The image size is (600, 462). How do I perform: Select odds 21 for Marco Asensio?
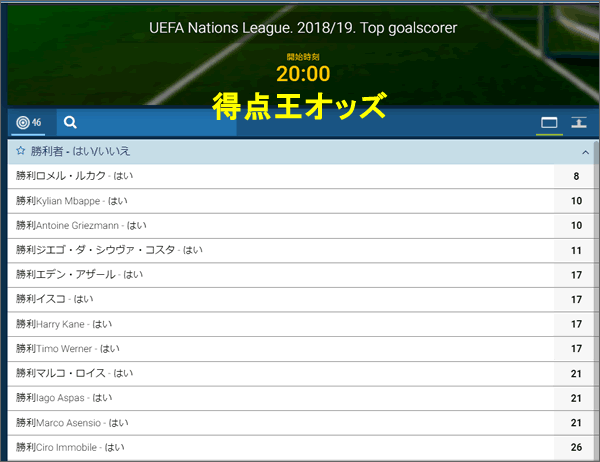coord(574,423)
